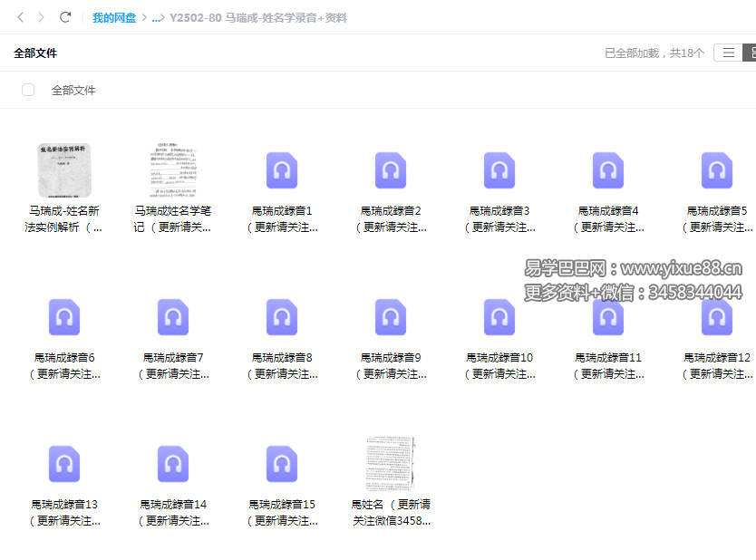756x560 pixels.
Task: Check the 全部文件 select-all checkbox
Action: [28, 91]
